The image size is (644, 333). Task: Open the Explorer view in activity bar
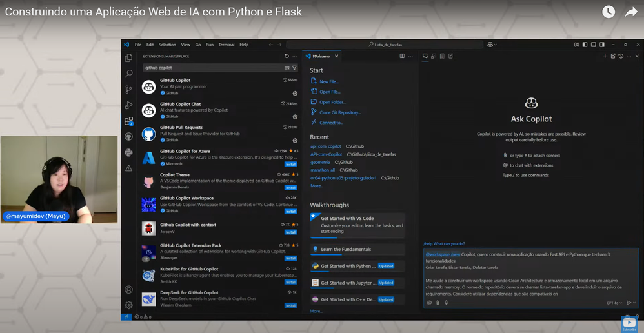click(x=128, y=58)
